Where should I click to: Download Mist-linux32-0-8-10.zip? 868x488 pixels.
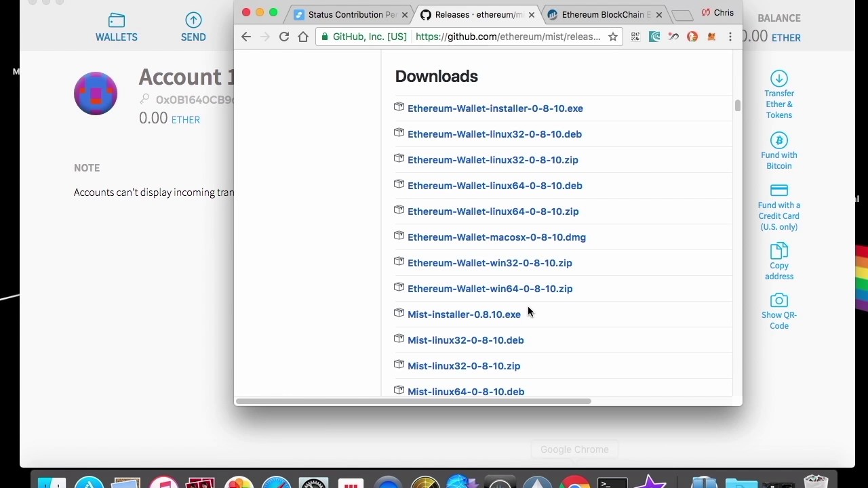(464, 366)
